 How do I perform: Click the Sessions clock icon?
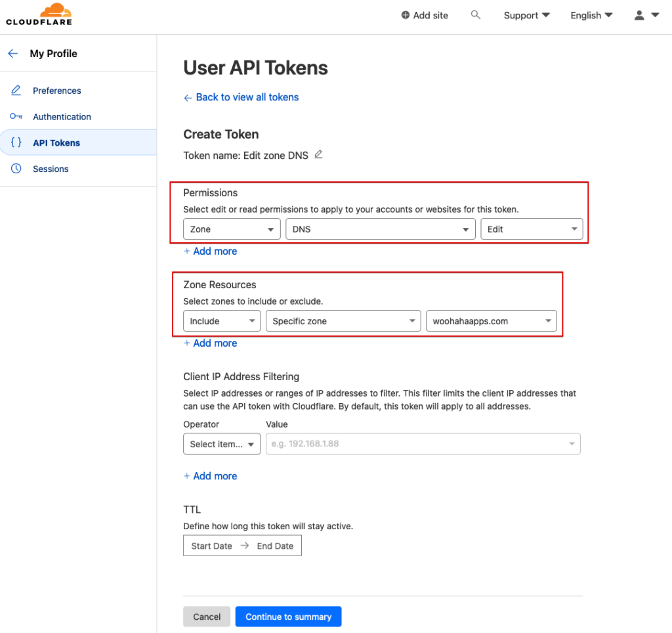pos(16,169)
